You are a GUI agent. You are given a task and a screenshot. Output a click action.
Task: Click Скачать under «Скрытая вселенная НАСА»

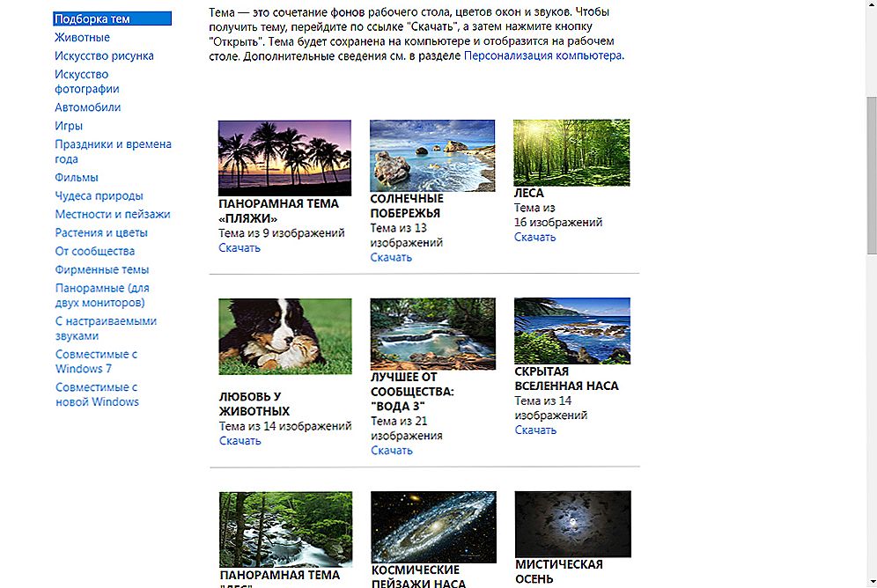click(535, 430)
